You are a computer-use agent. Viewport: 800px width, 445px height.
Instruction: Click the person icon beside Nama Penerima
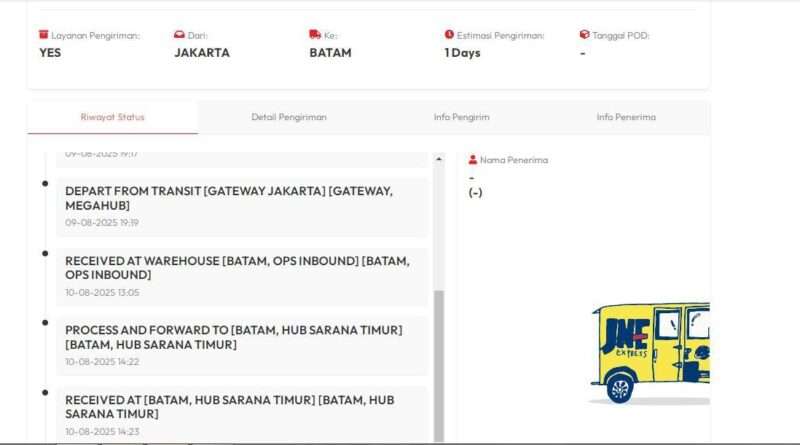point(473,160)
